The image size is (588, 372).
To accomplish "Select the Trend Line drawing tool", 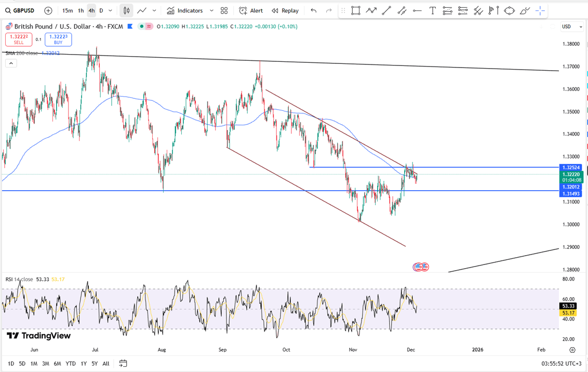I will tap(386, 10).
